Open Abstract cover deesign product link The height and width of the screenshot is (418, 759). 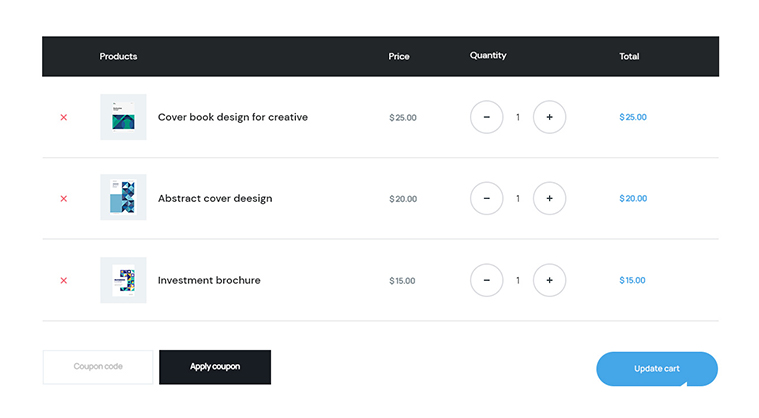point(214,198)
